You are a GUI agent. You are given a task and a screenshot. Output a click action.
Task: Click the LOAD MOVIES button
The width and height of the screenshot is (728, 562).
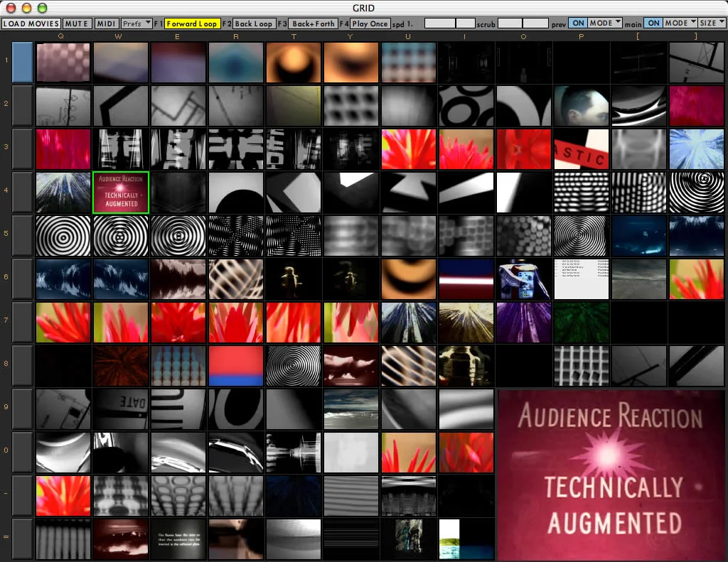[x=31, y=23]
